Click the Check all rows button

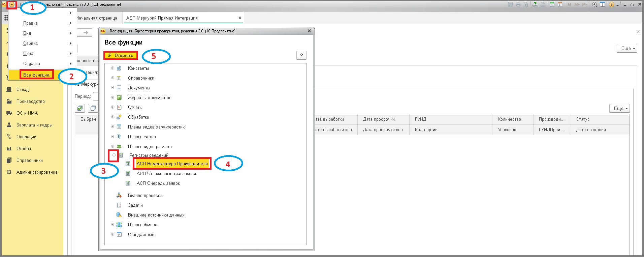pyautogui.click(x=80, y=108)
